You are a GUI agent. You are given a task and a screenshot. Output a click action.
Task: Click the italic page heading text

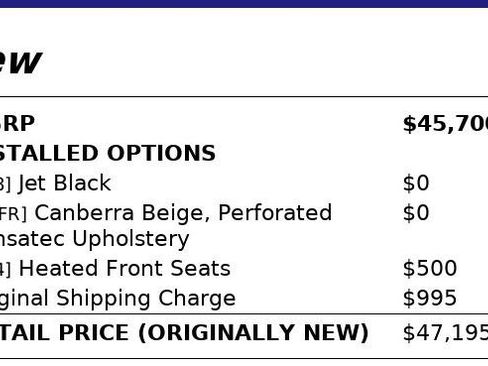[x=20, y=62]
